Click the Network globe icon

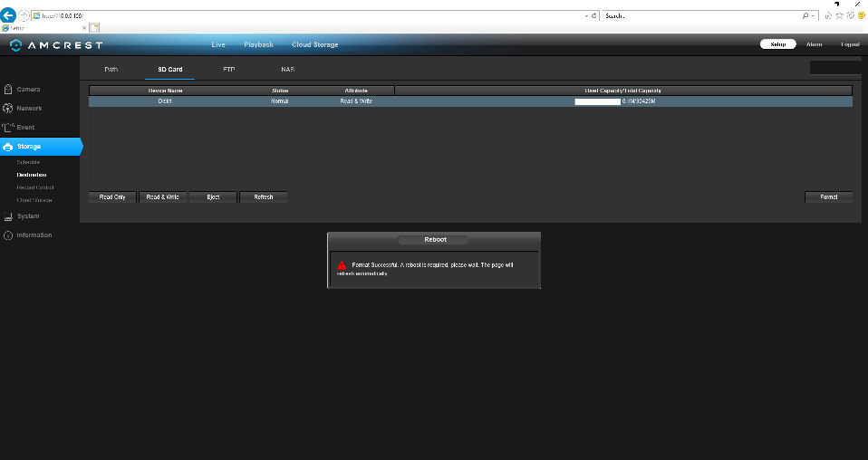(x=8, y=109)
